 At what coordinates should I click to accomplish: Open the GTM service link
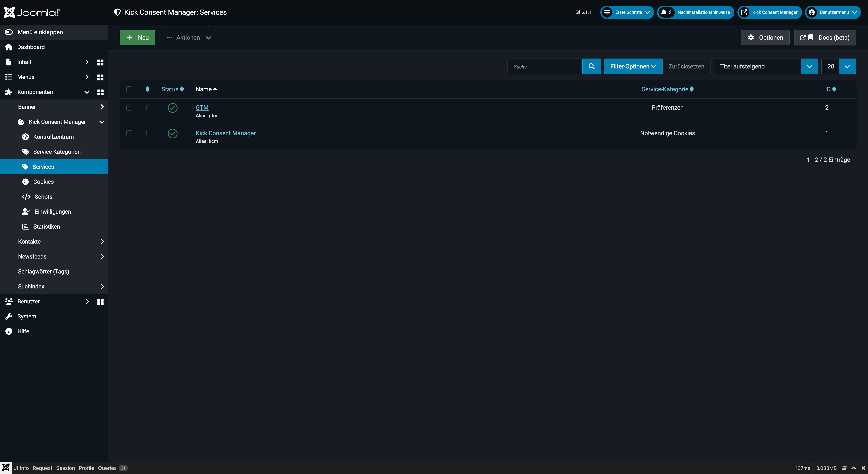pos(202,108)
